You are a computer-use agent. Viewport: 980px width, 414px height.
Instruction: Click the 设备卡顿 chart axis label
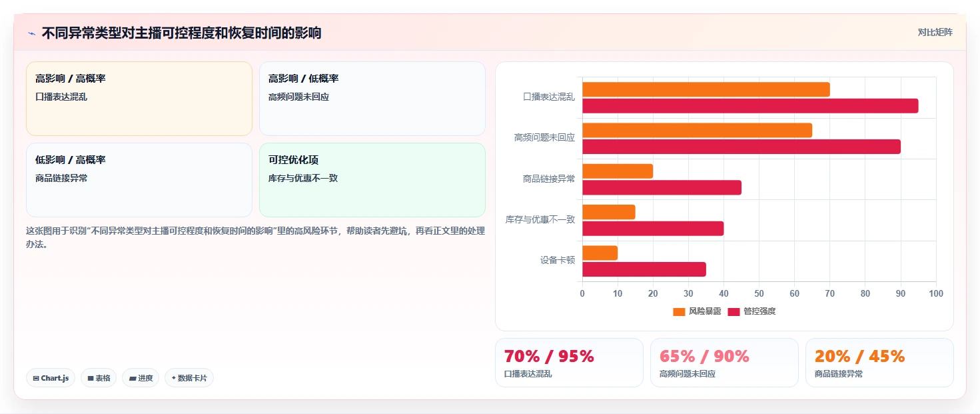pos(558,260)
